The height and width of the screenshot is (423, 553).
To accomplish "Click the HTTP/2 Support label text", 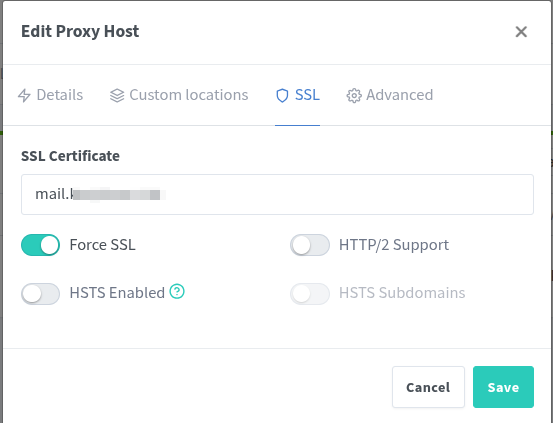I will (394, 245).
